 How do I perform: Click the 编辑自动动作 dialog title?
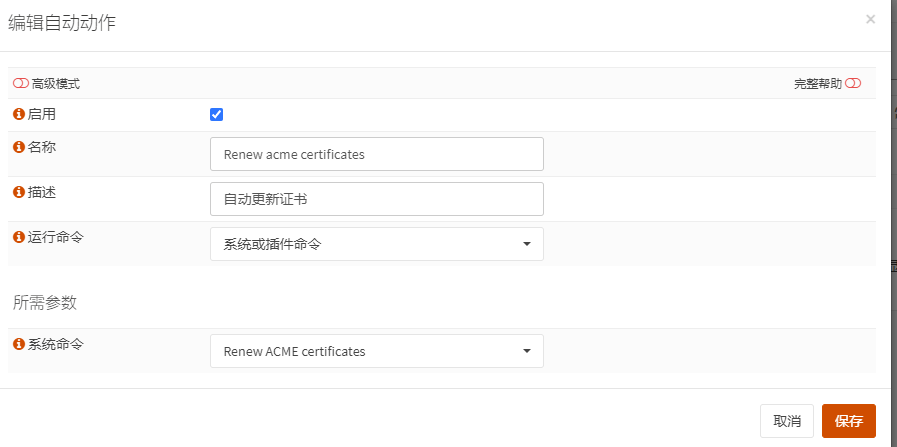pos(62,23)
